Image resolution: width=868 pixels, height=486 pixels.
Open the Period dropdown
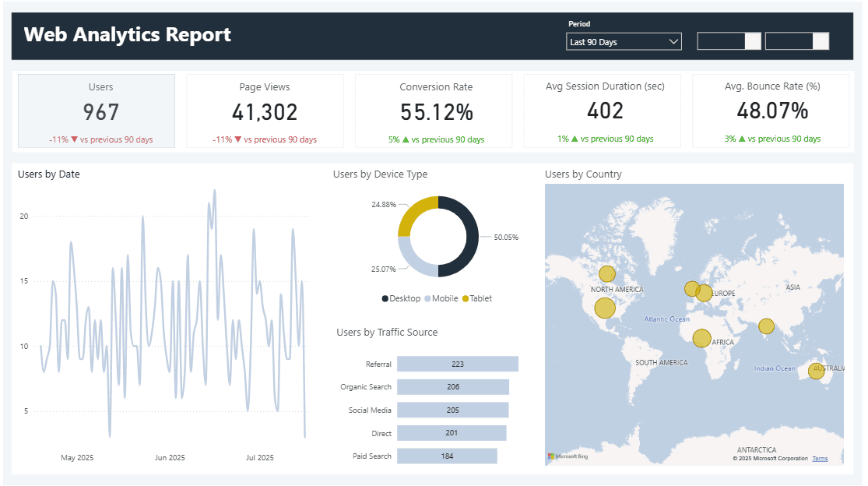point(624,42)
